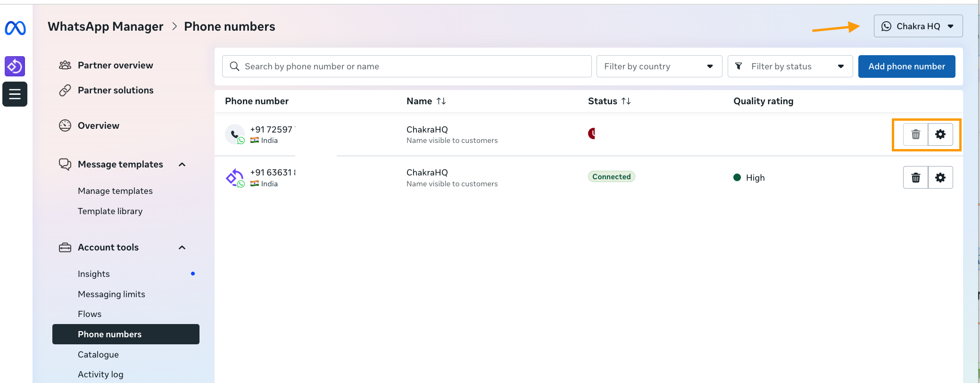
Task: Collapse the Message templates section
Action: point(182,165)
